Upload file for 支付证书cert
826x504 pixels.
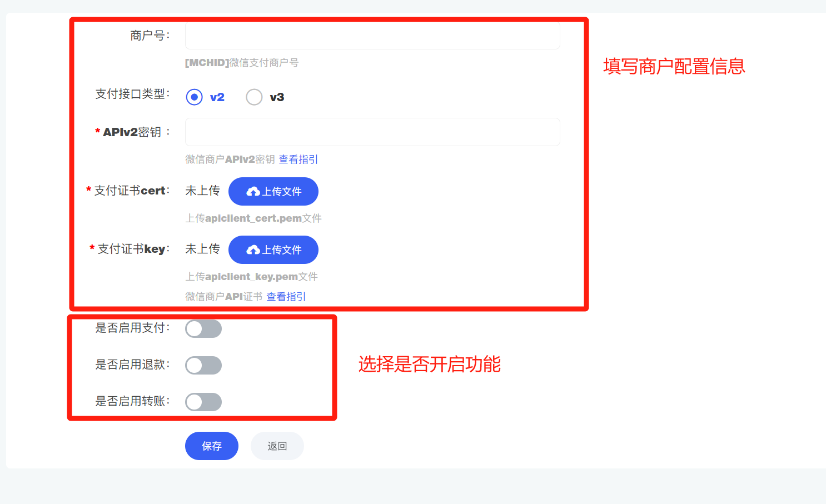[x=273, y=191]
